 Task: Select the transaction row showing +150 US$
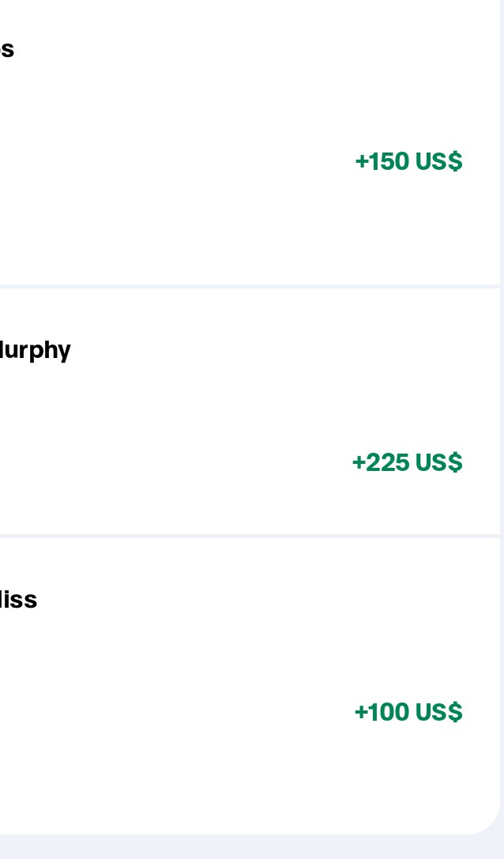[x=237, y=161]
